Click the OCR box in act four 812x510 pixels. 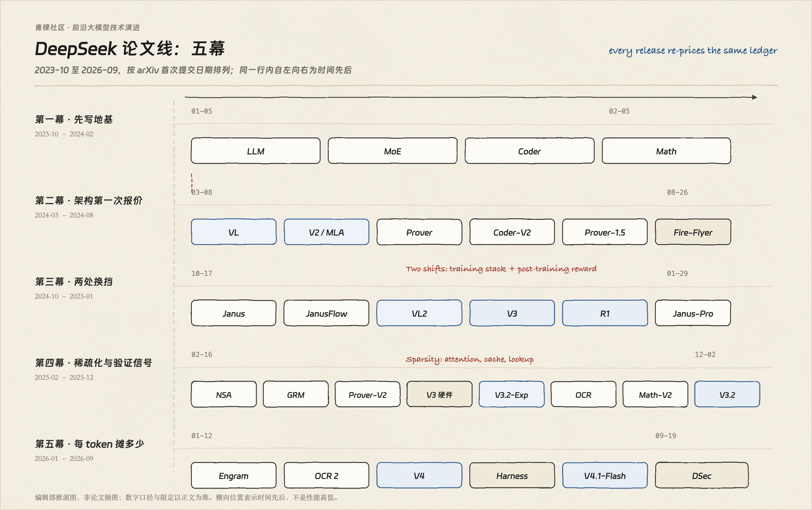[x=583, y=394]
